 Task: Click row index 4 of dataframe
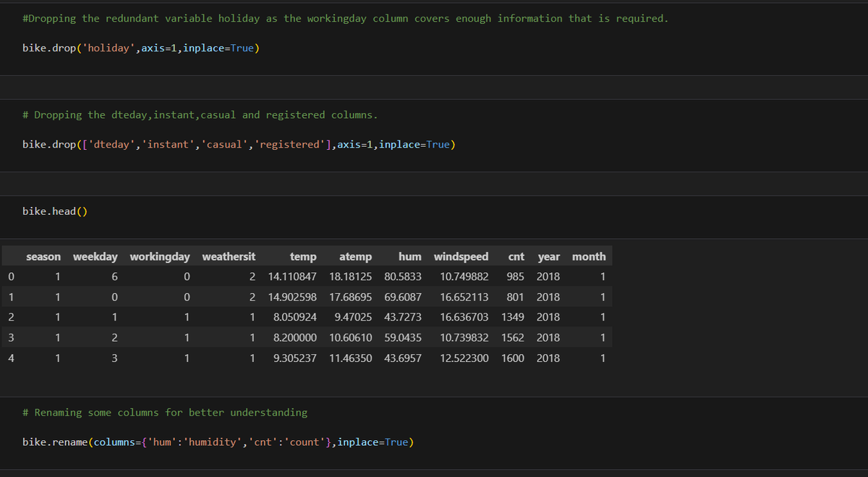pos(10,358)
